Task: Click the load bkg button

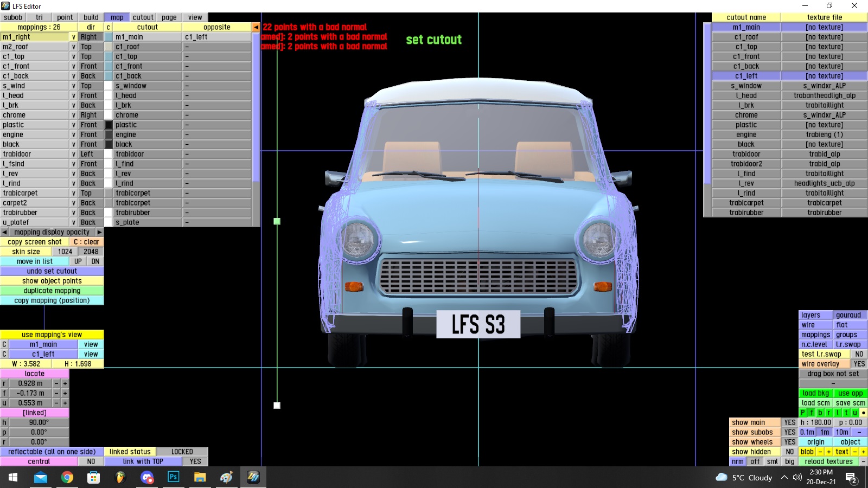Action: [x=816, y=393]
